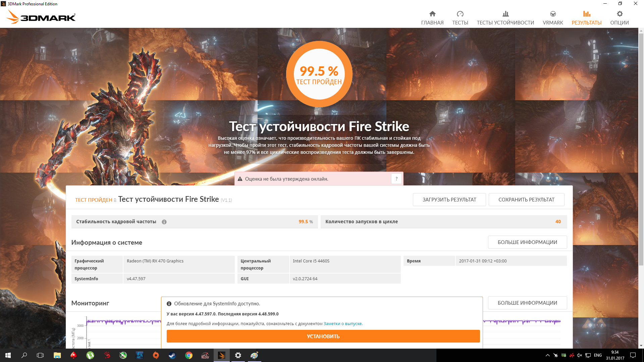Open uTorrent from the taskbar
This screenshot has width=644, height=362.
[x=90, y=355]
